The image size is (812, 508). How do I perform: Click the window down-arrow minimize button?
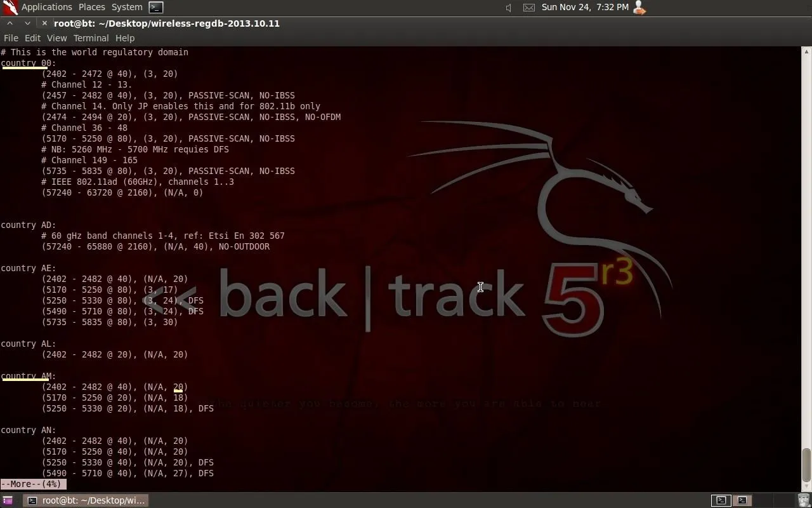click(x=27, y=23)
